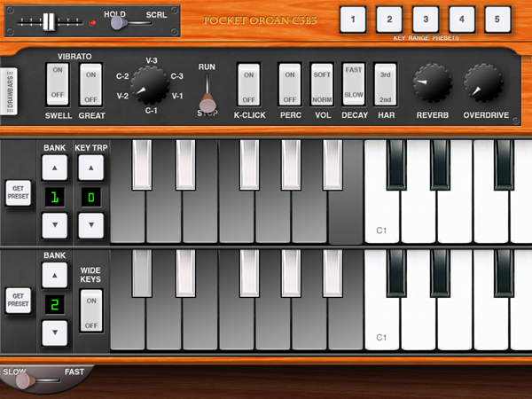This screenshot has height=399, width=532.
Task: Toggle the Great vibrato switch
Action: coord(90,84)
